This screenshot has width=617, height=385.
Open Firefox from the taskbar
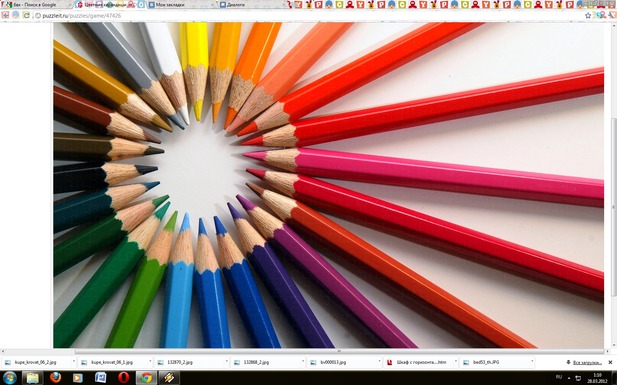pos(55,378)
